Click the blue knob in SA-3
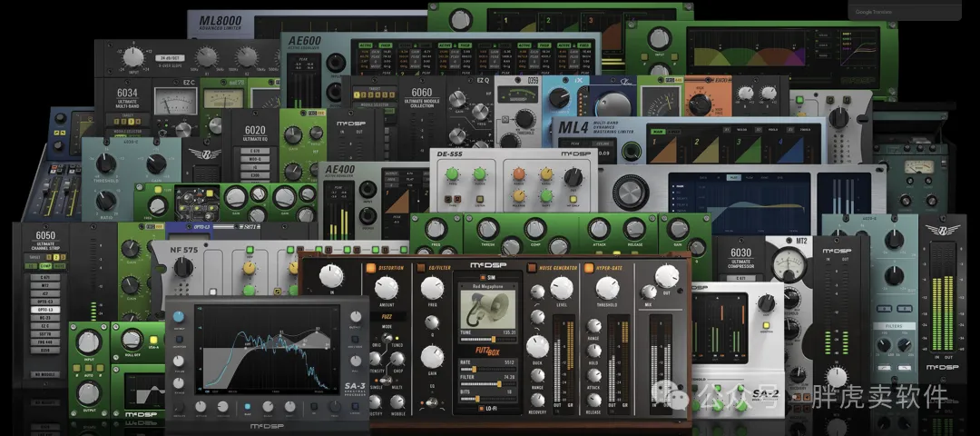 (180, 316)
